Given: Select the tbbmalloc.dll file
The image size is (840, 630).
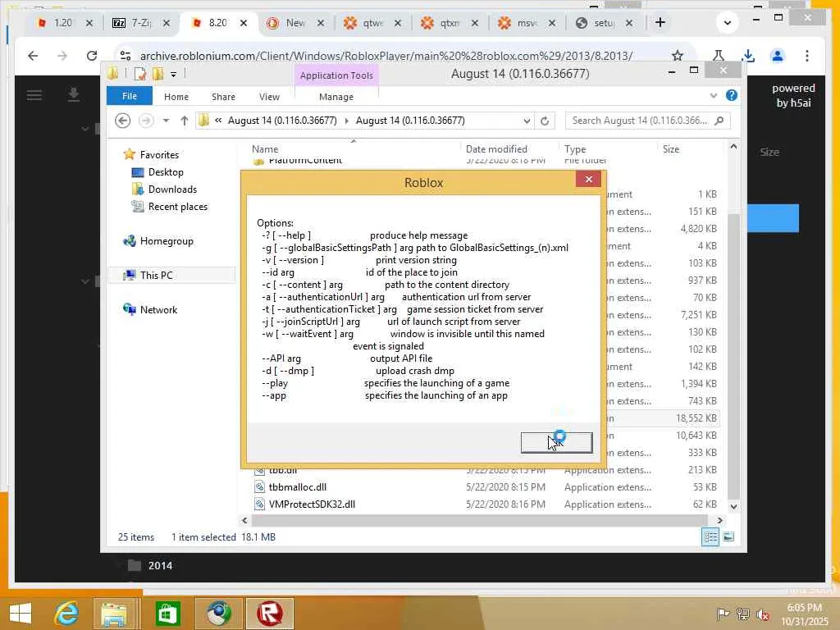Looking at the screenshot, I should pos(297,487).
